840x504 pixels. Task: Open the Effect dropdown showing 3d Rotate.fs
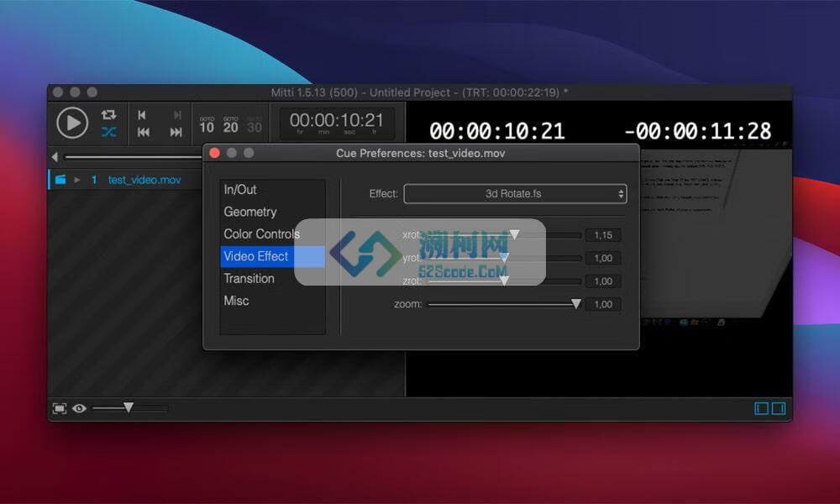[515, 194]
